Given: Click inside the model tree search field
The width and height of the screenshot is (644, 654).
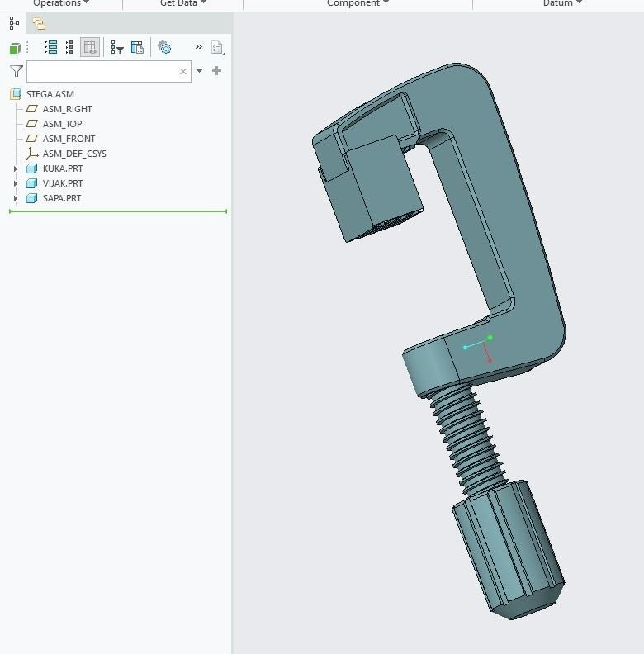Looking at the screenshot, I should pyautogui.click(x=101, y=71).
